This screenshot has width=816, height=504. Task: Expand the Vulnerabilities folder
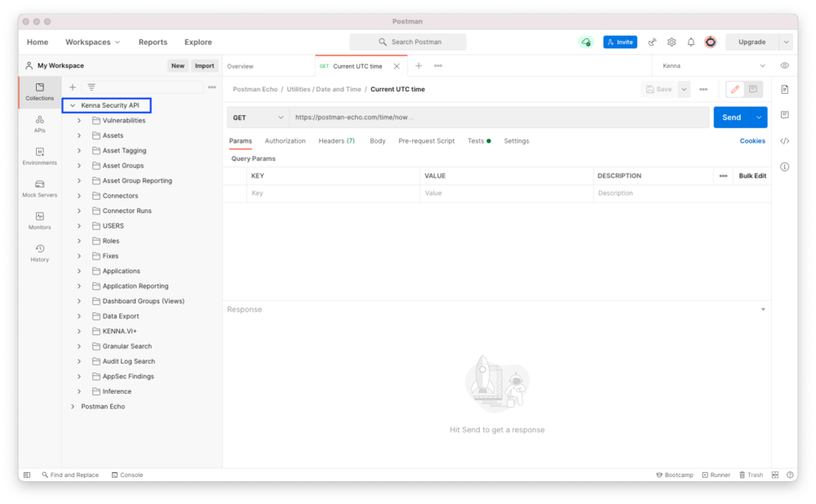[x=79, y=121]
